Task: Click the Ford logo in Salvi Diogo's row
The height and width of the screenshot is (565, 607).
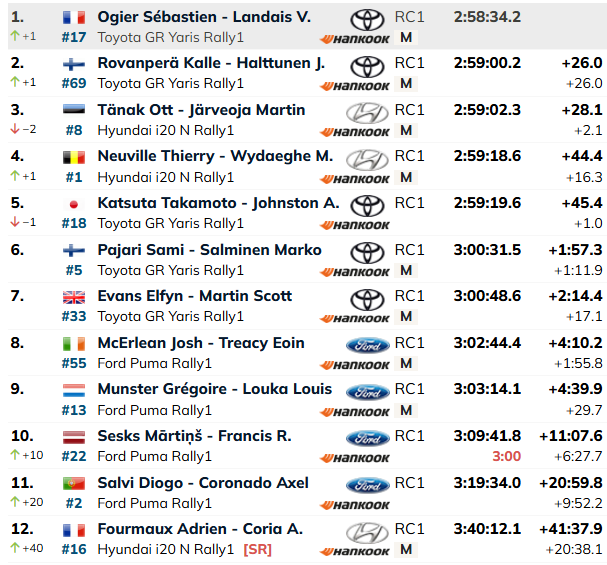Action: pyautogui.click(x=367, y=485)
